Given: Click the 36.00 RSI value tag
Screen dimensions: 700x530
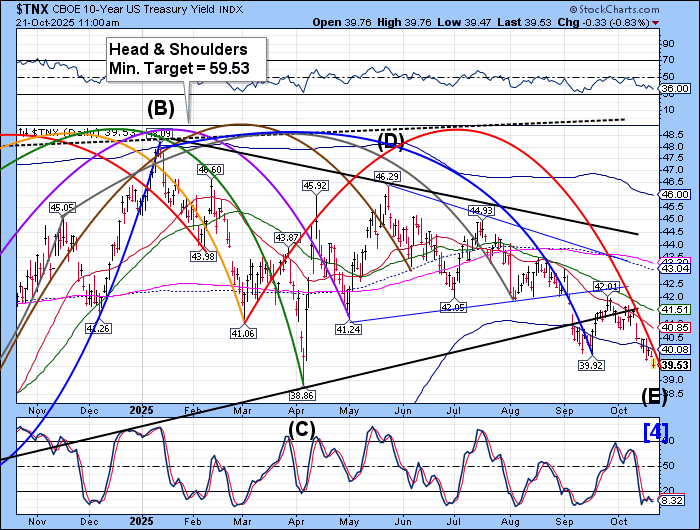Looking at the screenshot, I should pyautogui.click(x=673, y=88).
